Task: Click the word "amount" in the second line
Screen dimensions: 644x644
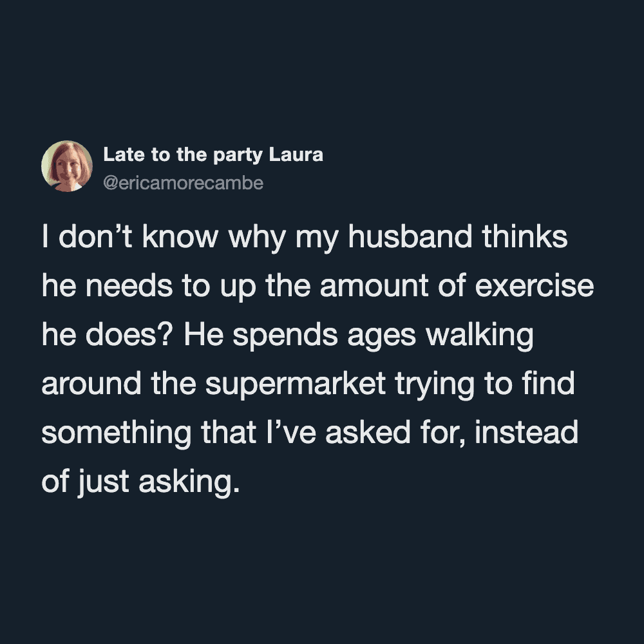Action: (375, 287)
